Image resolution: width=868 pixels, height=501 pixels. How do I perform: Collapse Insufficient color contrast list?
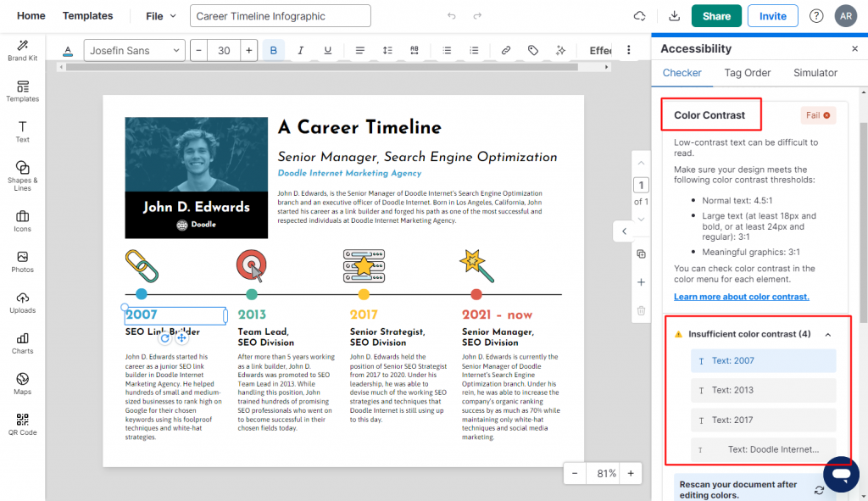[x=828, y=334]
